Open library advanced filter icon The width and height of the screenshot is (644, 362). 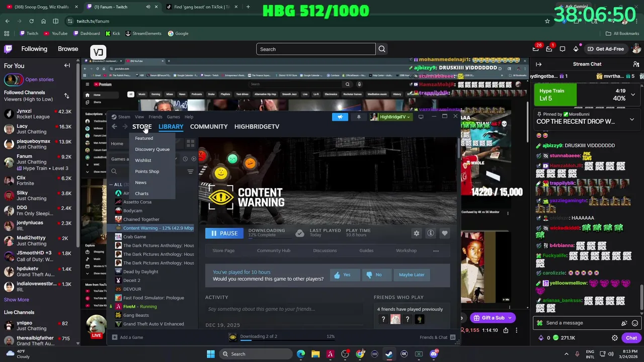[x=190, y=172]
